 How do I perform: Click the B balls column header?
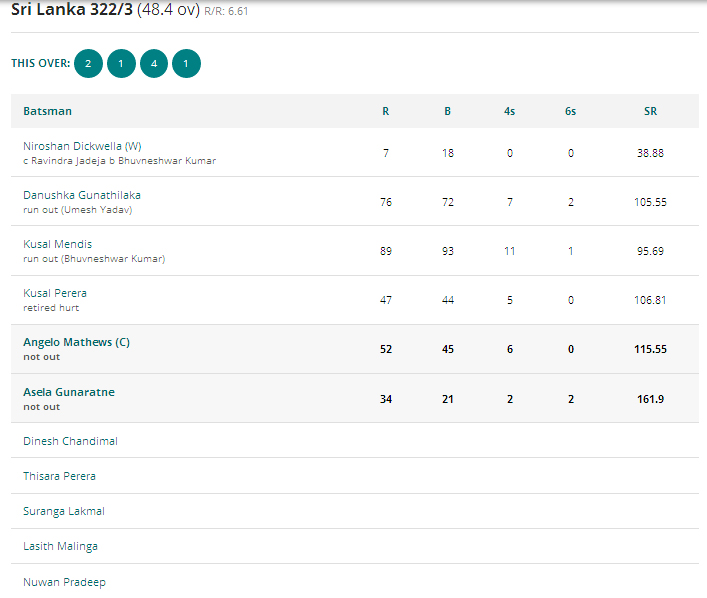pos(447,111)
